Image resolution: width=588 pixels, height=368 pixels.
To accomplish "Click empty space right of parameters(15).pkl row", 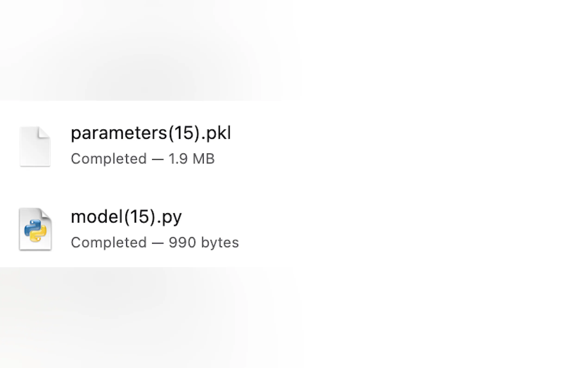I will click(x=413, y=146).
